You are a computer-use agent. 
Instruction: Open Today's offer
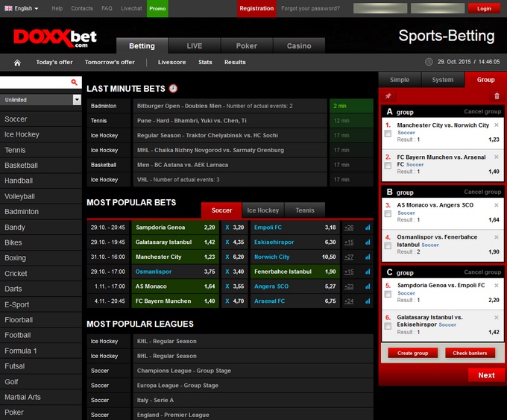(54, 62)
